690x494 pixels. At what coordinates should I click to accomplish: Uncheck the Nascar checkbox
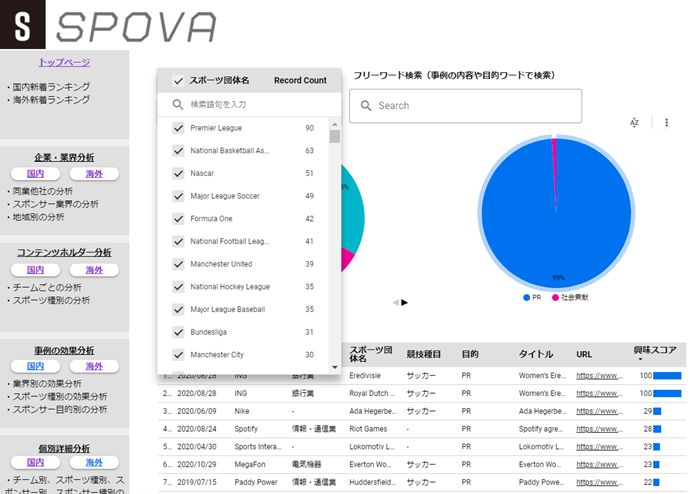click(178, 173)
